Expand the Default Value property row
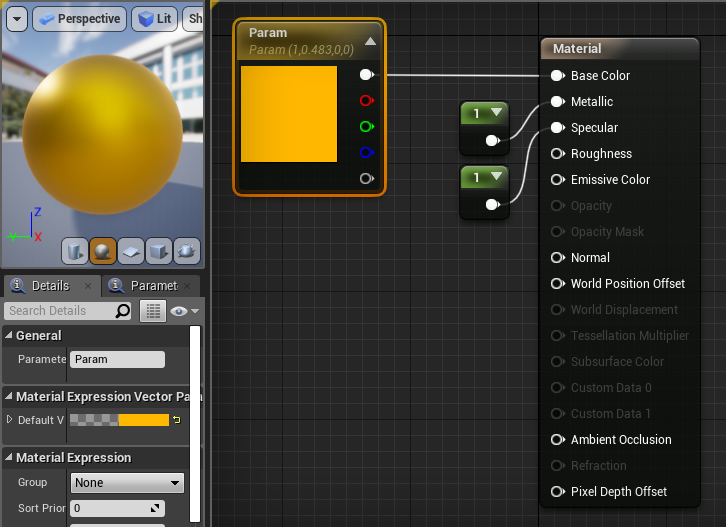 (10, 420)
